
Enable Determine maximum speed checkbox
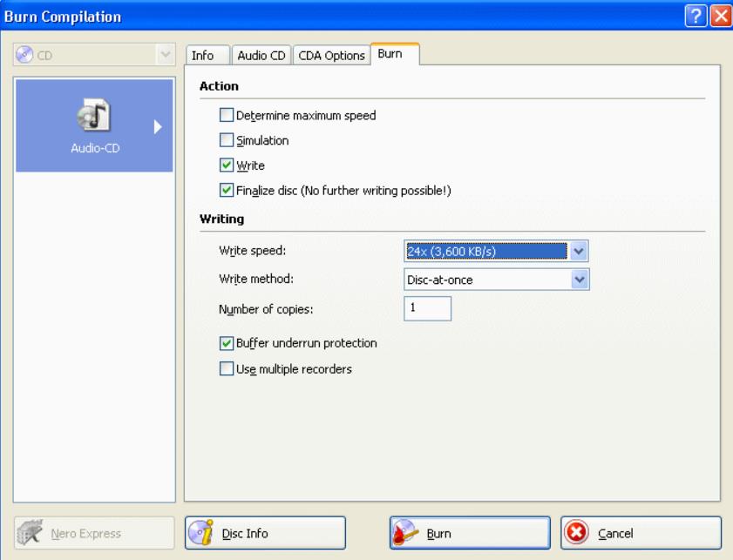pos(227,115)
